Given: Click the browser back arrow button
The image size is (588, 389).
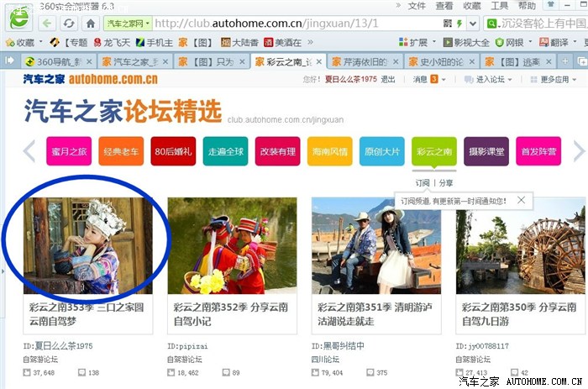Looking at the screenshot, I should pos(46,24).
